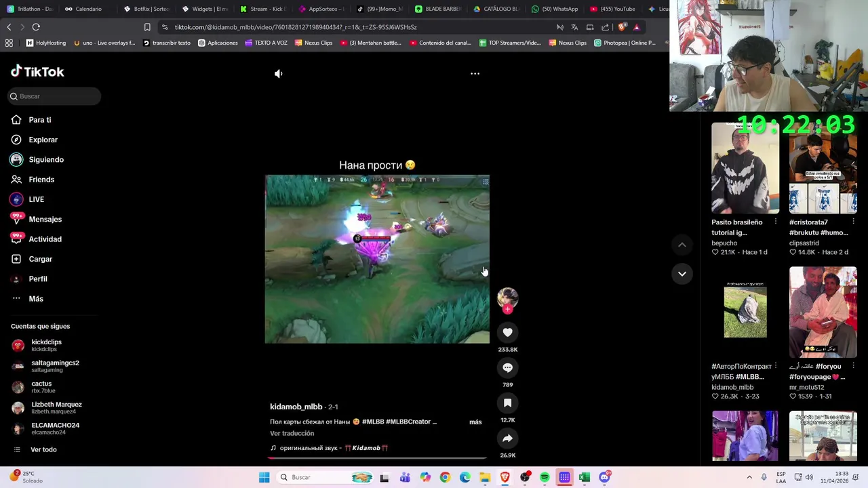Open File Explorer from taskbar

click(x=485, y=477)
